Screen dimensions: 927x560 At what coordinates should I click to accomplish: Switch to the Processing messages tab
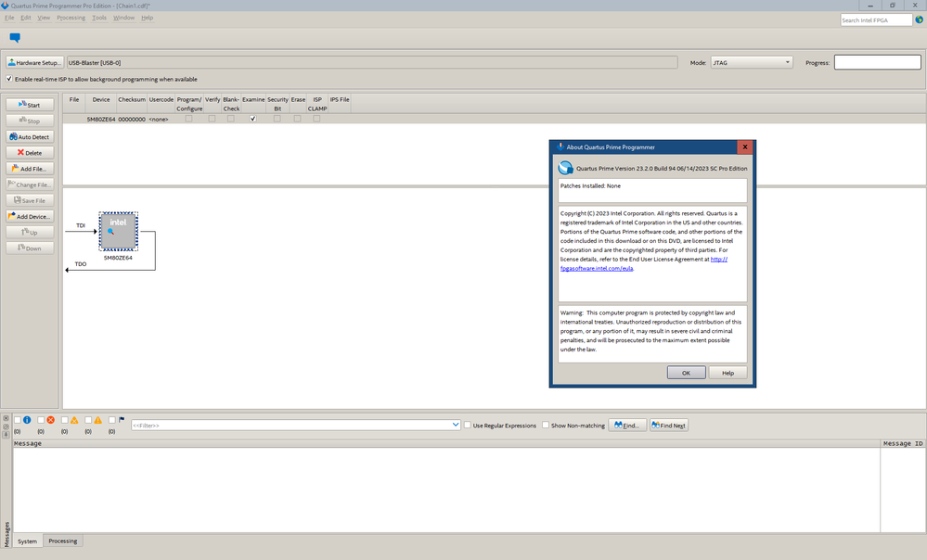(x=63, y=541)
